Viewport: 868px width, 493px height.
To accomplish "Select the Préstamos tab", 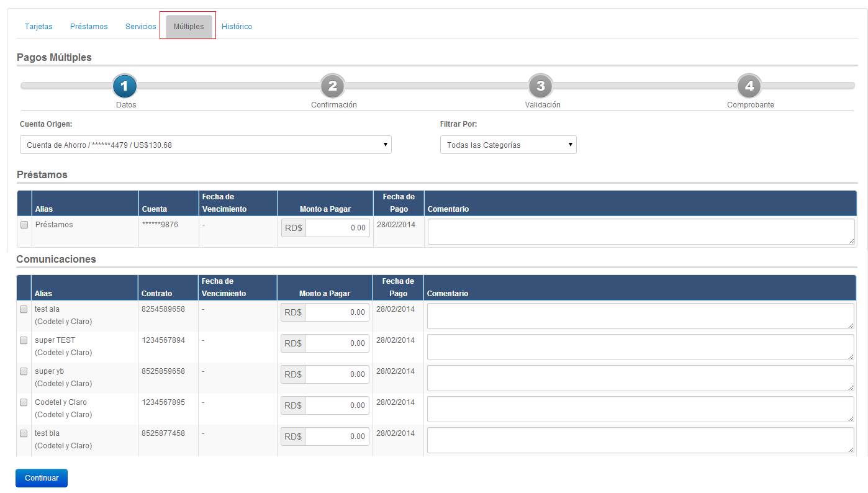I will tap(89, 27).
